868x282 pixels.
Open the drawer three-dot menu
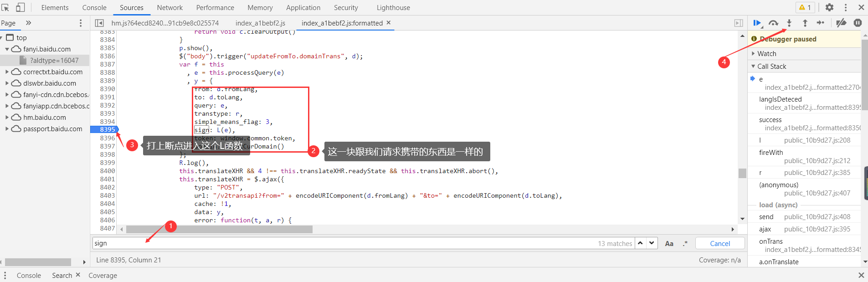[x=5, y=275]
